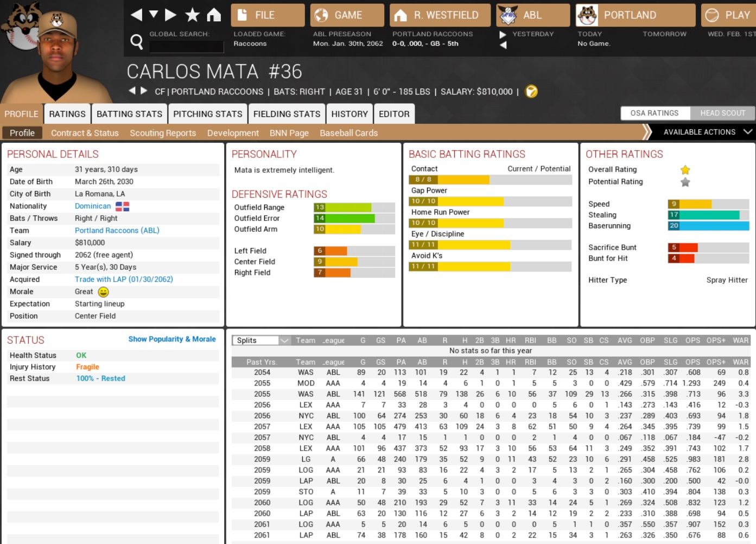
Task: Click the back navigation arrow
Action: [136, 15]
